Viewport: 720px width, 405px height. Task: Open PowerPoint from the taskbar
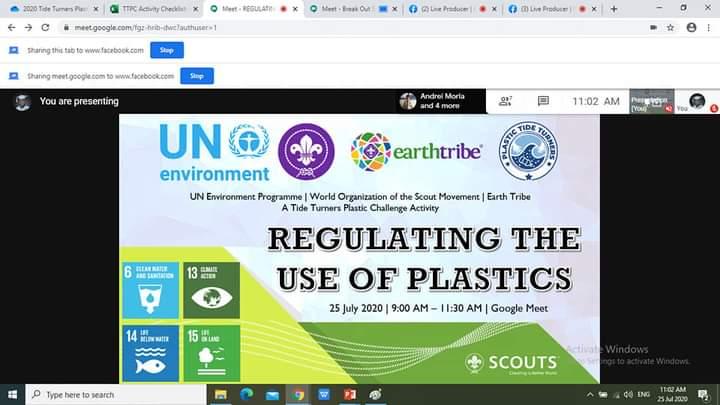(350, 394)
